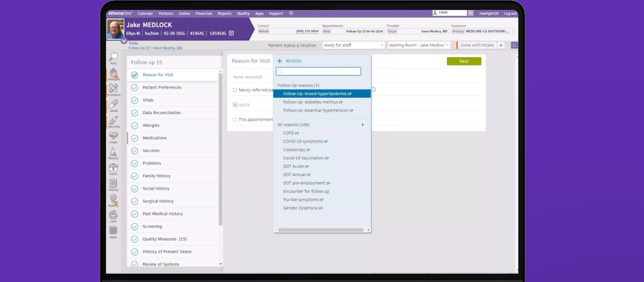
Task: Click the settings gear icon in top menu
Action: (x=291, y=13)
